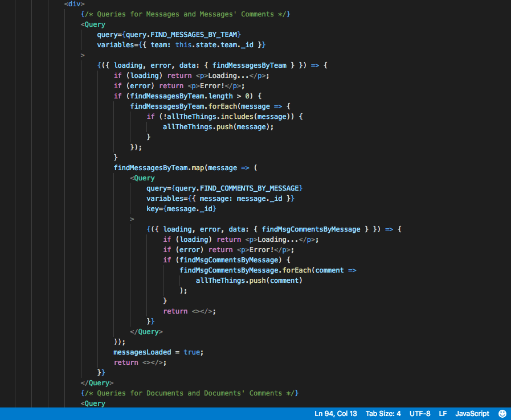Viewport: 511px width, 420px height.
Task: Click the Queries for Documents comment line
Action: [190, 393]
